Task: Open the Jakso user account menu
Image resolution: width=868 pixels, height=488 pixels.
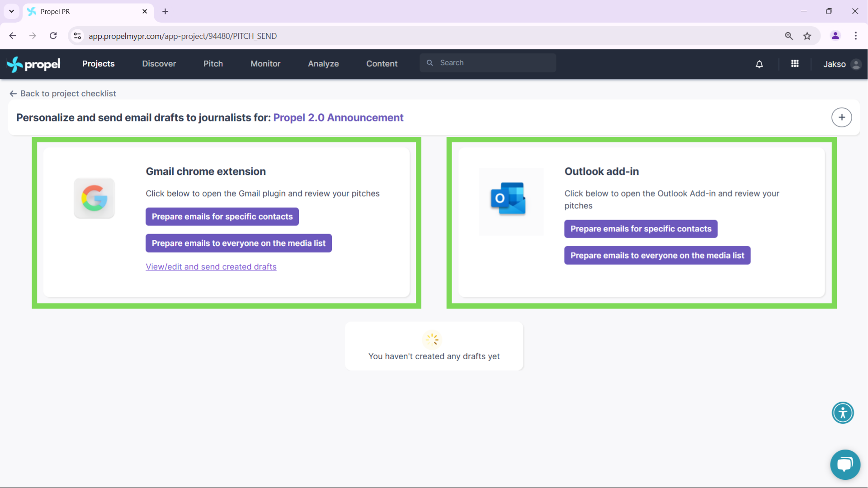Action: coord(841,64)
